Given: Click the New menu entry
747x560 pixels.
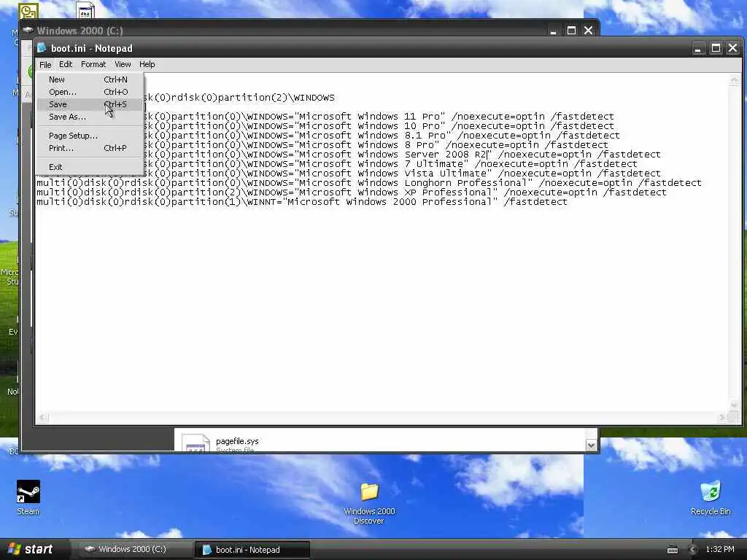Looking at the screenshot, I should [x=89, y=79].
